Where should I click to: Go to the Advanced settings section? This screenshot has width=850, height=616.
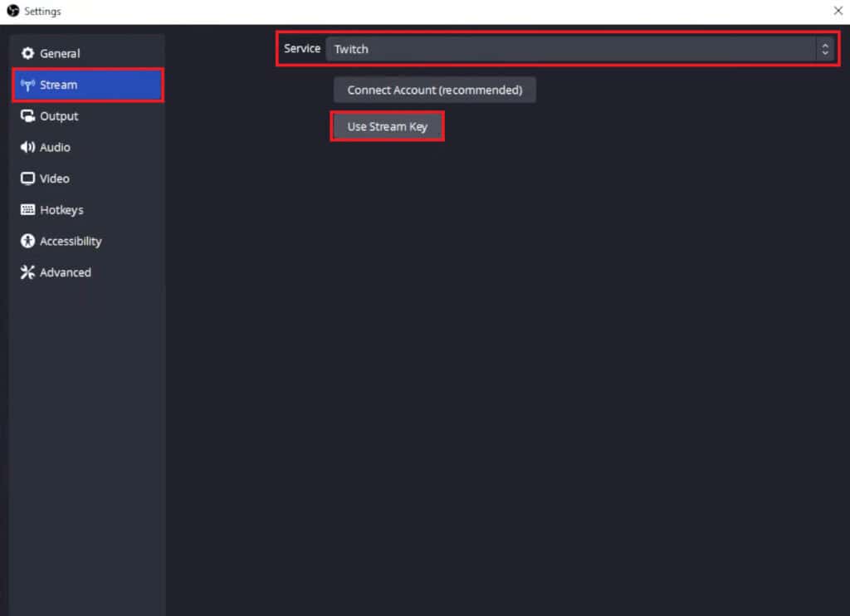click(x=88, y=272)
